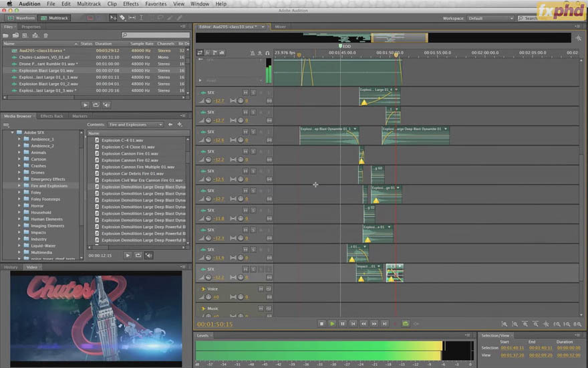Stop playback in the transport
This screenshot has width=588, height=368.
[x=321, y=324]
